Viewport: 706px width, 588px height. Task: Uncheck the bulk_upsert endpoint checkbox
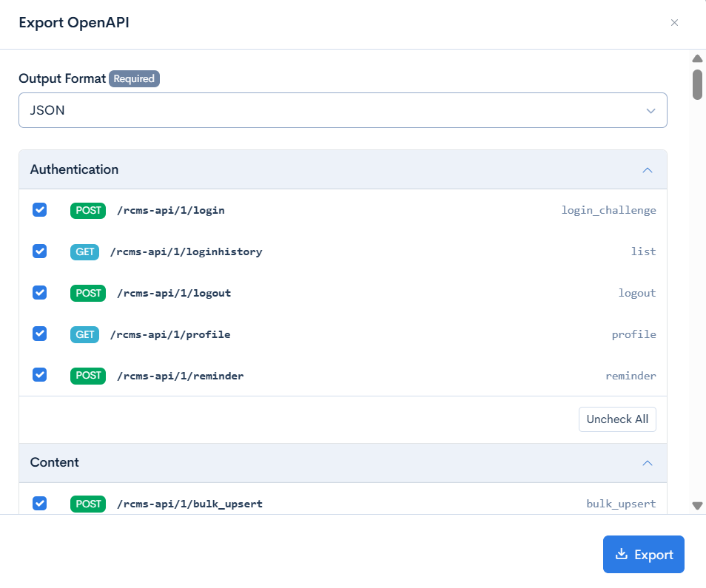[x=40, y=504]
